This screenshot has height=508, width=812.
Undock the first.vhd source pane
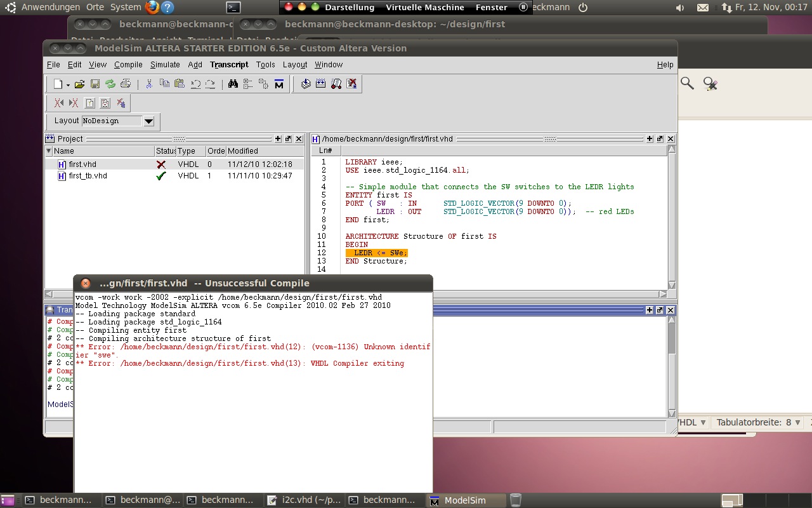tap(660, 139)
